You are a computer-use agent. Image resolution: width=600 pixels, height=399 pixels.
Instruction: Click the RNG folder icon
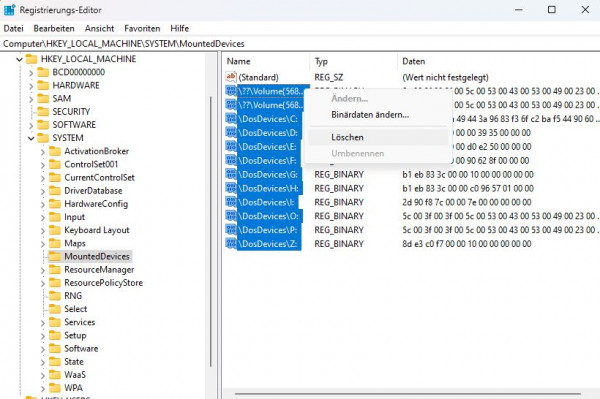coord(55,296)
